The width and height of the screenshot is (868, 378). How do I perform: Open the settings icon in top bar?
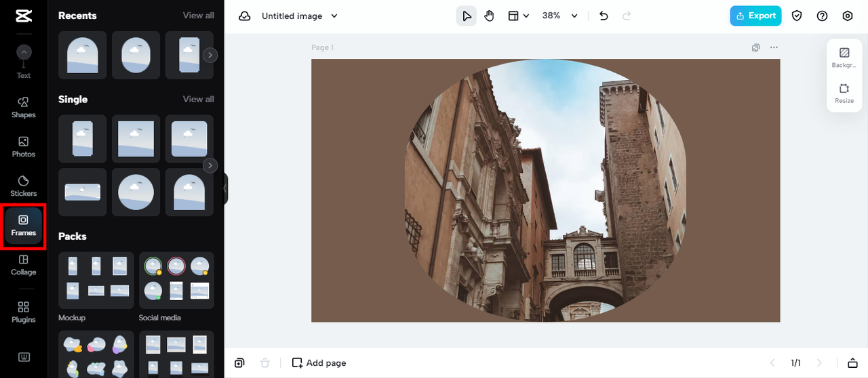[847, 16]
